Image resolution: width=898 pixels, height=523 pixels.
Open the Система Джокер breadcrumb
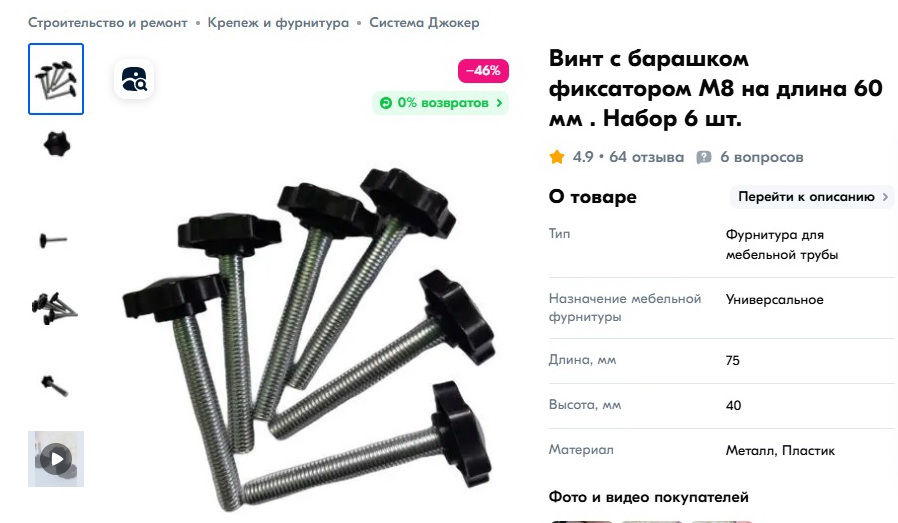[424, 23]
